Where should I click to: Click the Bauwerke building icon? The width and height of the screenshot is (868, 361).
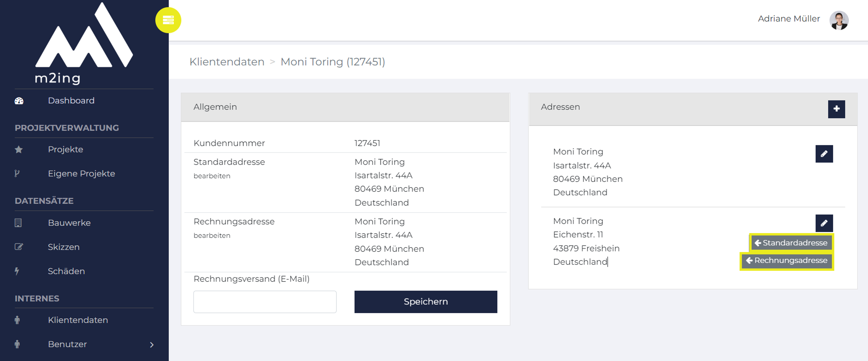18,223
